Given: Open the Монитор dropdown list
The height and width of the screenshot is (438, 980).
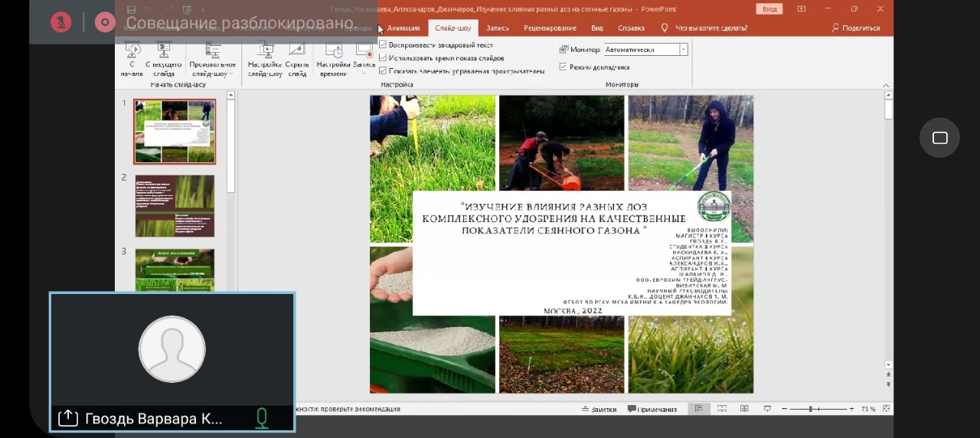Looking at the screenshot, I should coord(683,50).
